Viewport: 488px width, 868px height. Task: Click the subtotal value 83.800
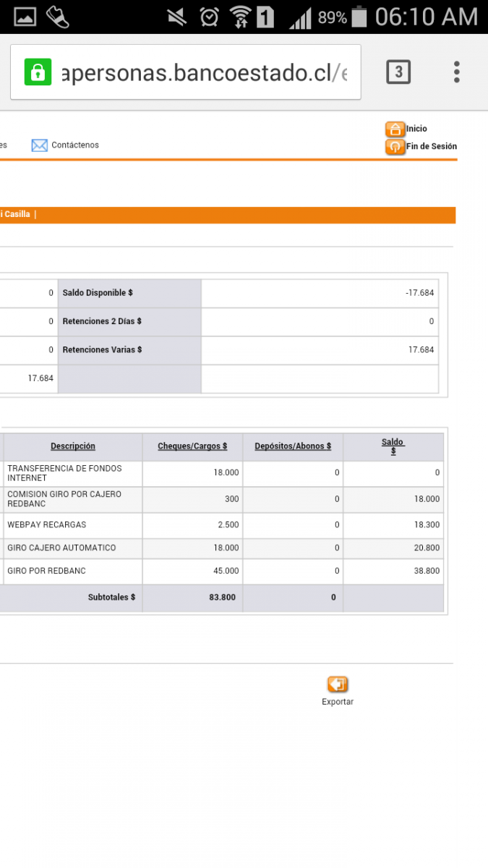tap(223, 597)
